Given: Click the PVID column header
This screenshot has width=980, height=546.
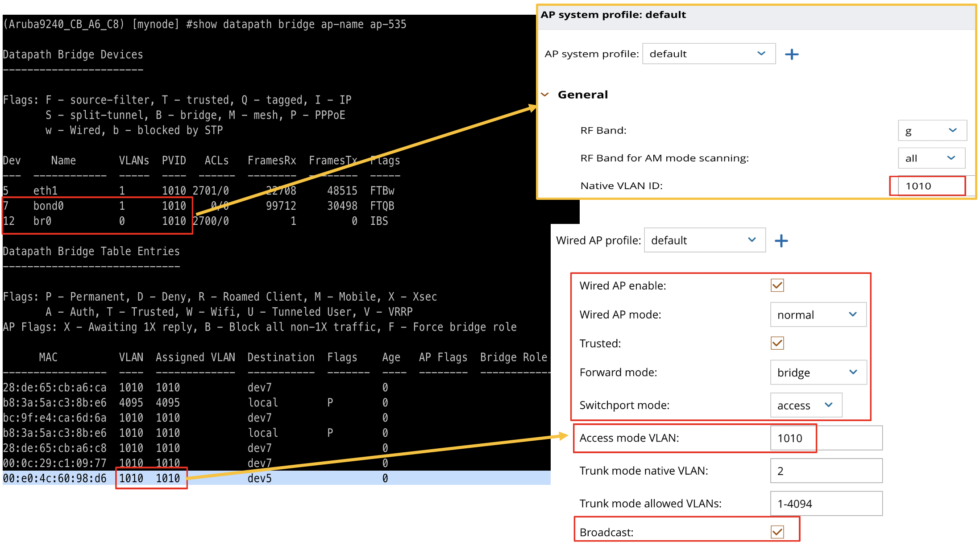Looking at the screenshot, I should (174, 161).
